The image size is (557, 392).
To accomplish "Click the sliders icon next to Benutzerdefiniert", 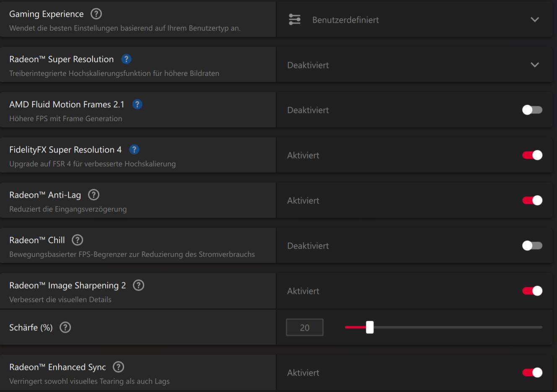I will pyautogui.click(x=295, y=19).
